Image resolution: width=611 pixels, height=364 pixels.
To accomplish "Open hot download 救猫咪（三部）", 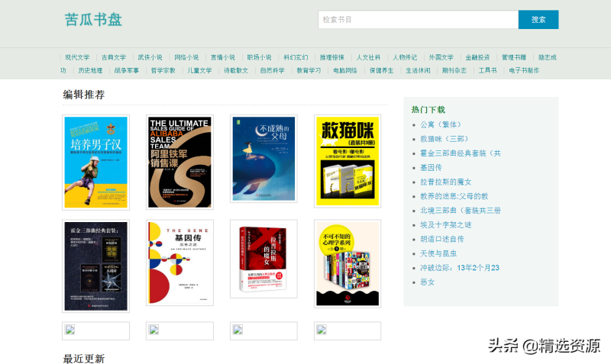I will pos(444,139).
